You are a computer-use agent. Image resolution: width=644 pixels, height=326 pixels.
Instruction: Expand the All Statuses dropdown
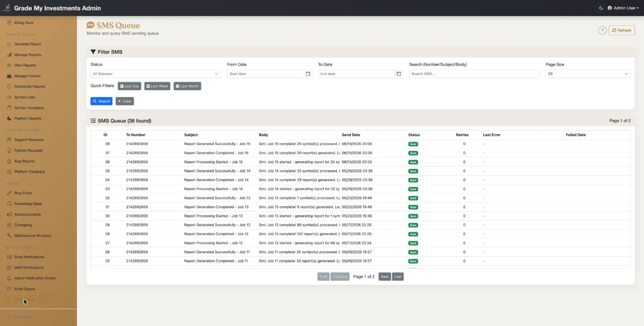(156, 74)
